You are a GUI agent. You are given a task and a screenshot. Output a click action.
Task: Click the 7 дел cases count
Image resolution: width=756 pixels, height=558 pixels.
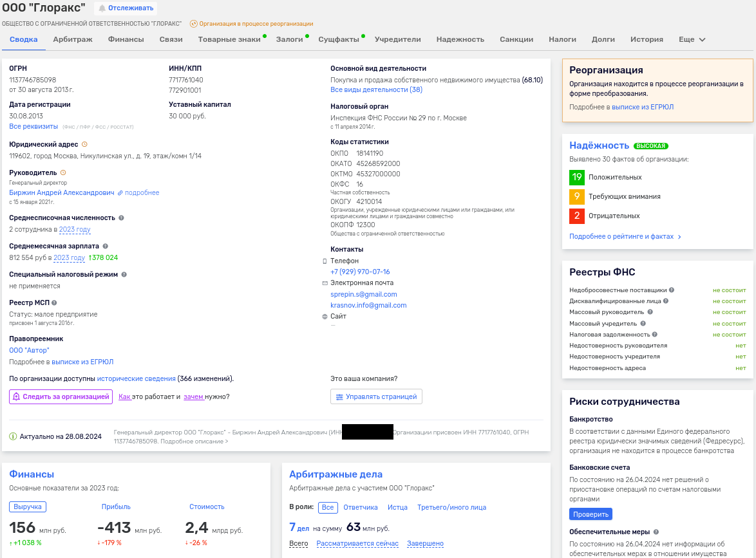pyautogui.click(x=299, y=528)
